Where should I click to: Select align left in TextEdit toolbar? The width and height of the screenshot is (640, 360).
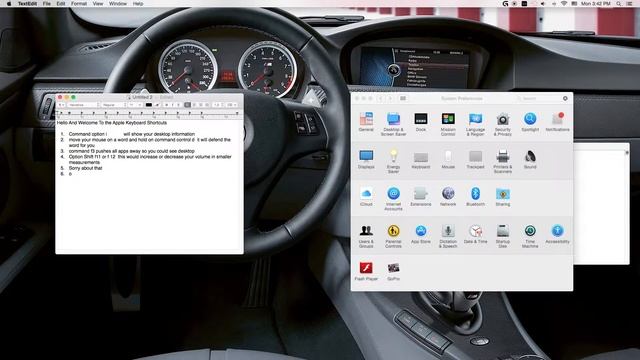tap(187, 105)
